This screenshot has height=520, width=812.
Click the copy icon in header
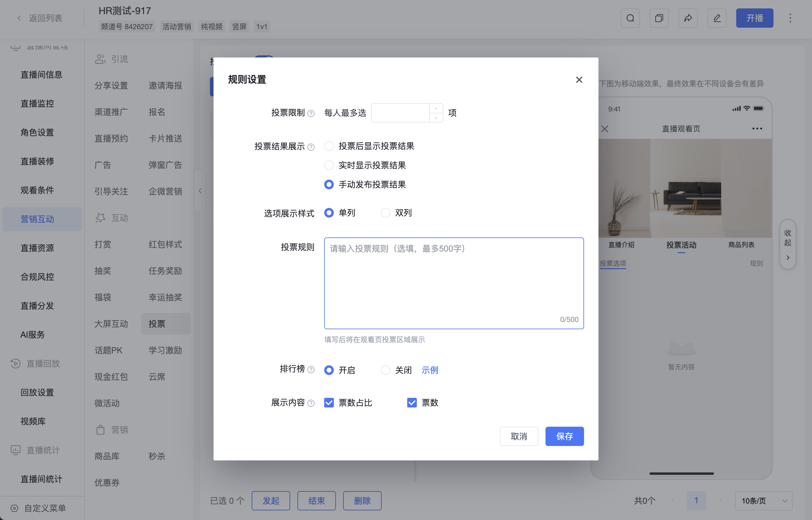pyautogui.click(x=659, y=18)
